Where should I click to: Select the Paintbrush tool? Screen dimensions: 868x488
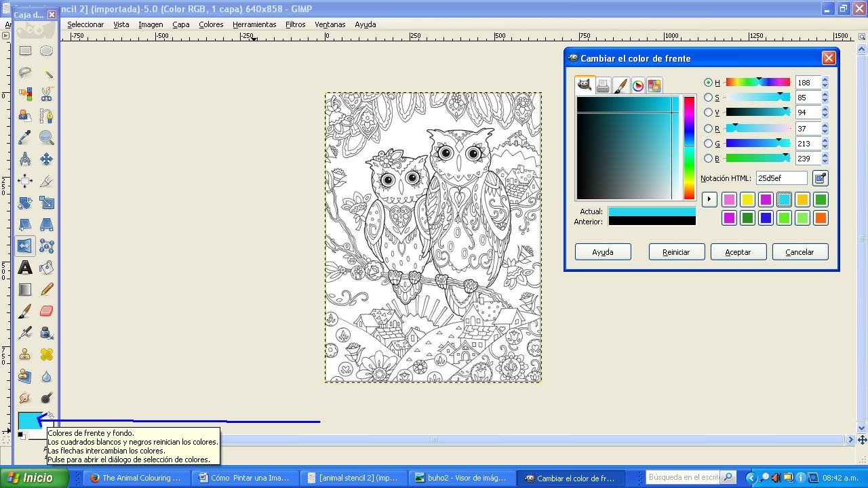pyautogui.click(x=25, y=311)
